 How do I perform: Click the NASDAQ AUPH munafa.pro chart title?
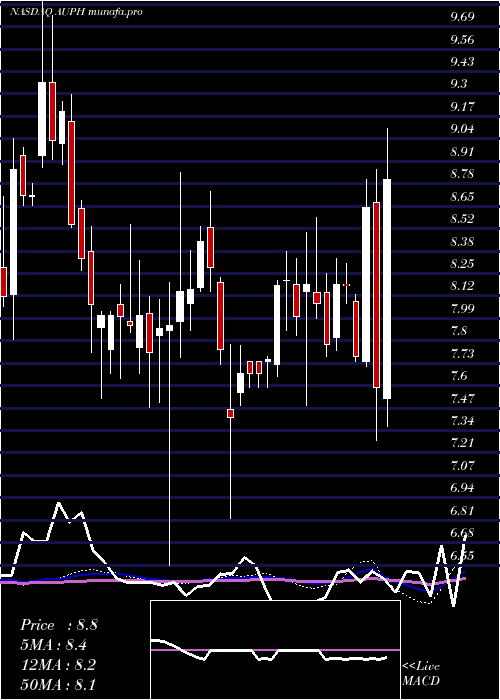click(76, 12)
